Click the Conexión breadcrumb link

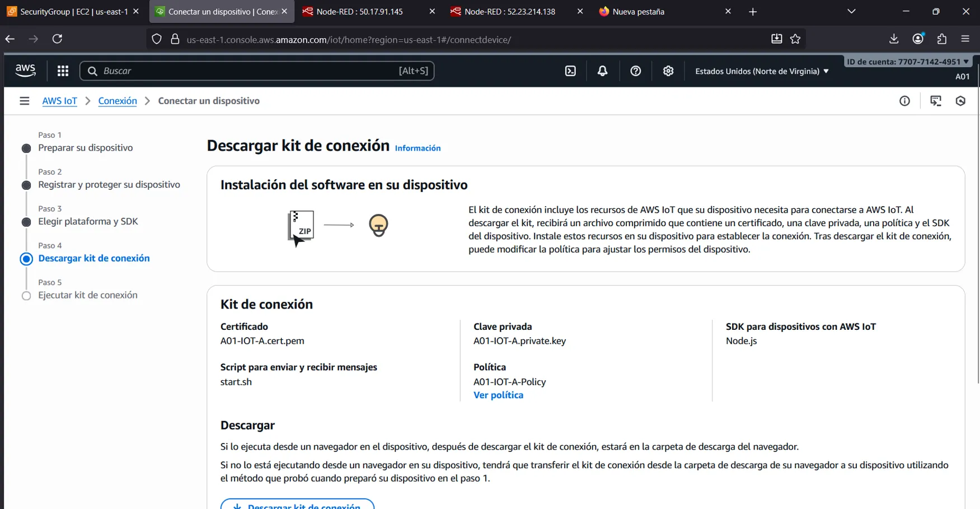click(118, 101)
